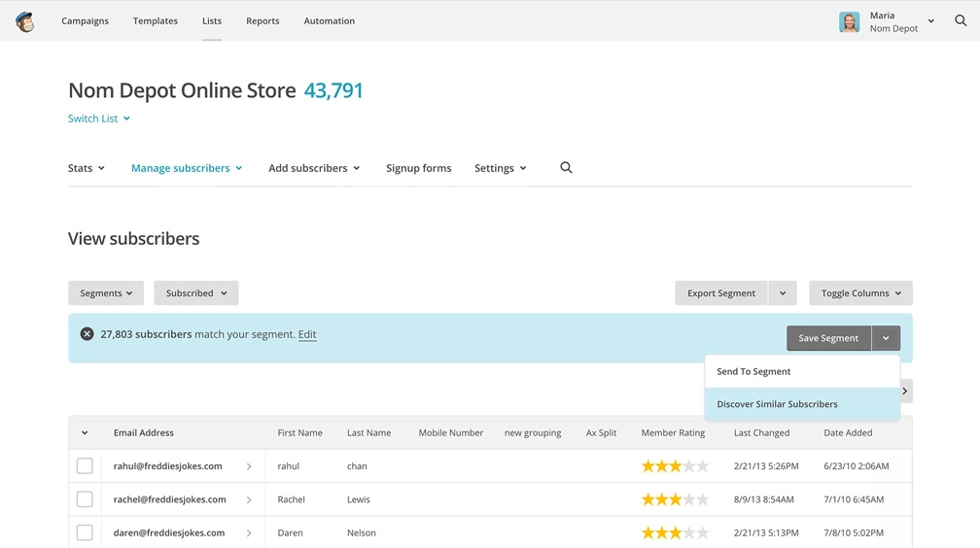Sort by Email Address column
Image resolution: width=980 pixels, height=548 pixels.
click(x=144, y=432)
